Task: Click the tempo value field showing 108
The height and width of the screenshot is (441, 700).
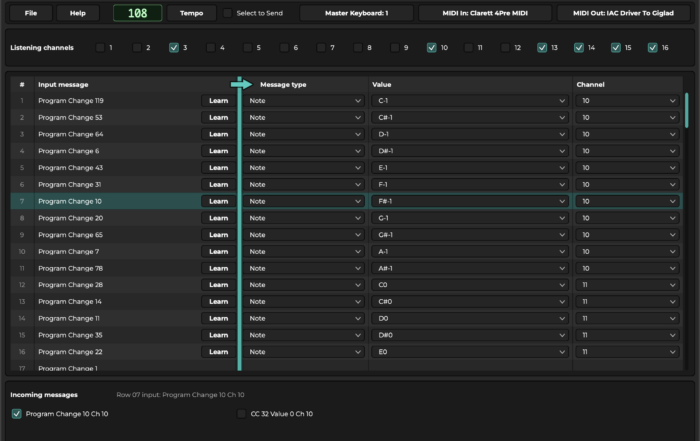Action: [x=138, y=13]
